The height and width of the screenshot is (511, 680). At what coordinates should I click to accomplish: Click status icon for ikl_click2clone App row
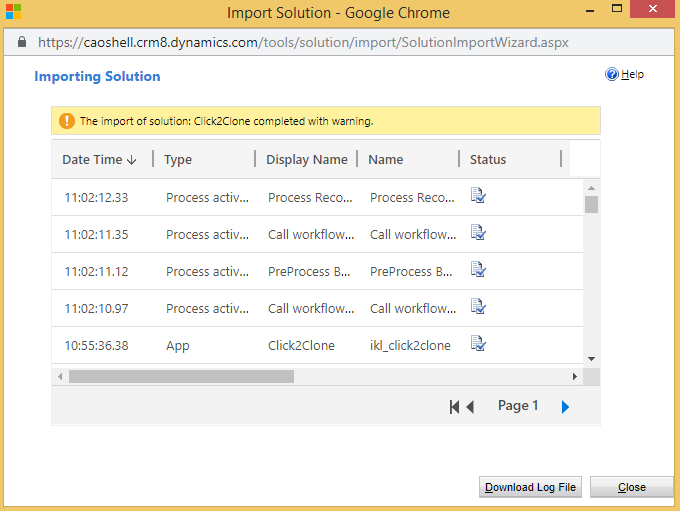[x=478, y=344]
